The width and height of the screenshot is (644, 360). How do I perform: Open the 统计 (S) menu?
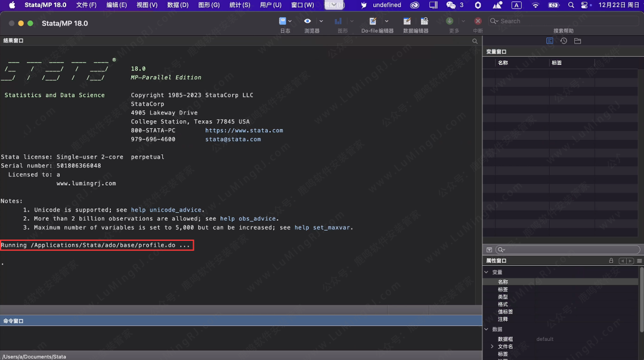pyautogui.click(x=240, y=5)
